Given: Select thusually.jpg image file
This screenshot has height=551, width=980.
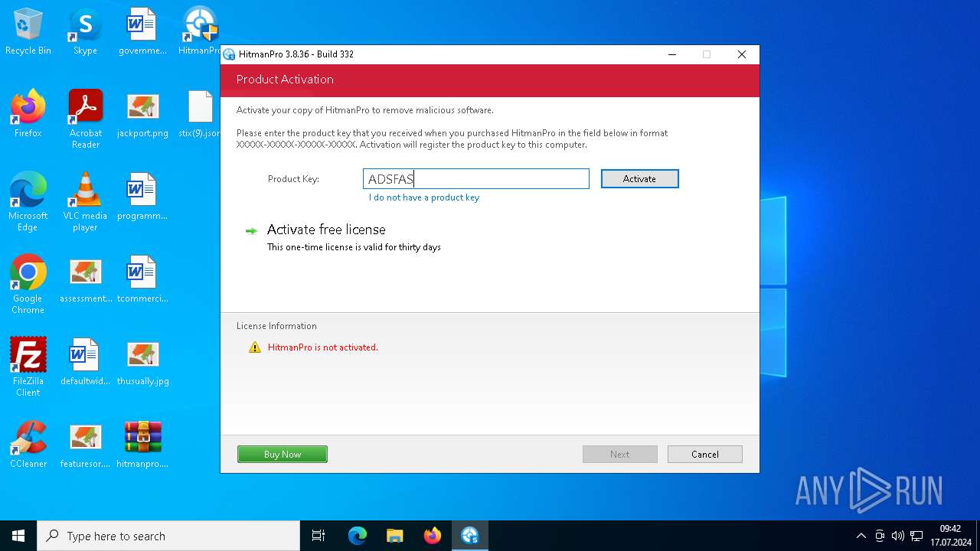Looking at the screenshot, I should tap(142, 362).
